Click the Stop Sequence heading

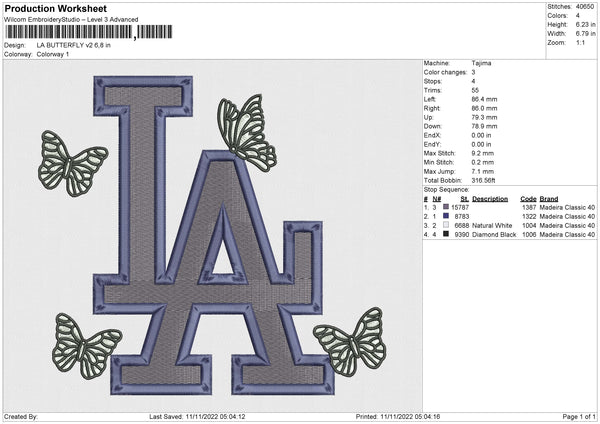pos(446,190)
